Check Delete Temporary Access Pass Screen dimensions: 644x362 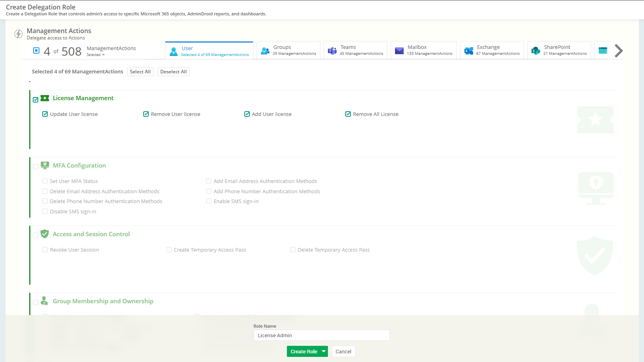(x=293, y=250)
